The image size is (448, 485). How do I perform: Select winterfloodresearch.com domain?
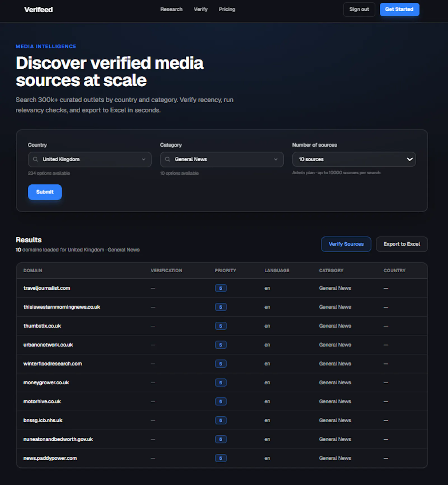[53, 364]
